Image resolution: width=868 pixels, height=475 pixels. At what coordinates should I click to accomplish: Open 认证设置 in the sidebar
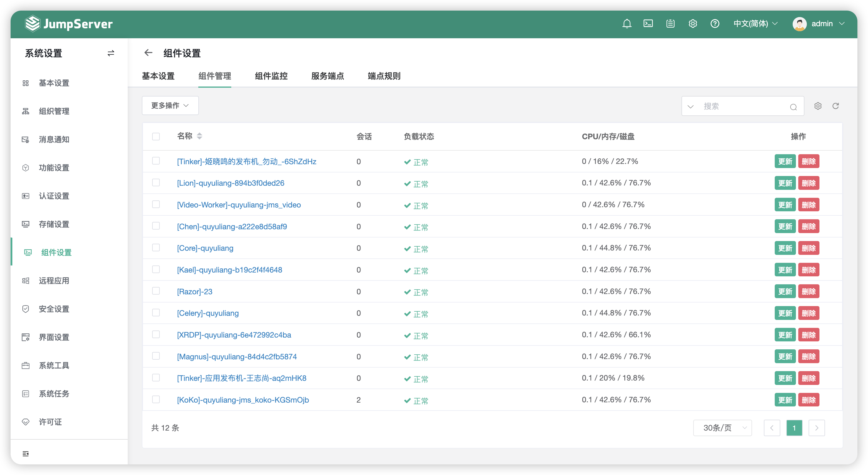click(54, 196)
